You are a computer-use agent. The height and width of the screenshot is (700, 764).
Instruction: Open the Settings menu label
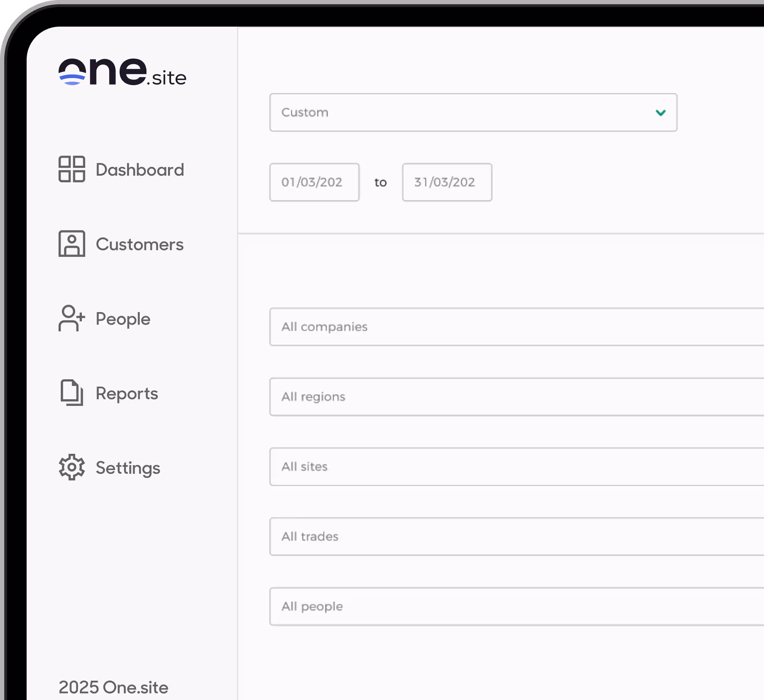(128, 468)
